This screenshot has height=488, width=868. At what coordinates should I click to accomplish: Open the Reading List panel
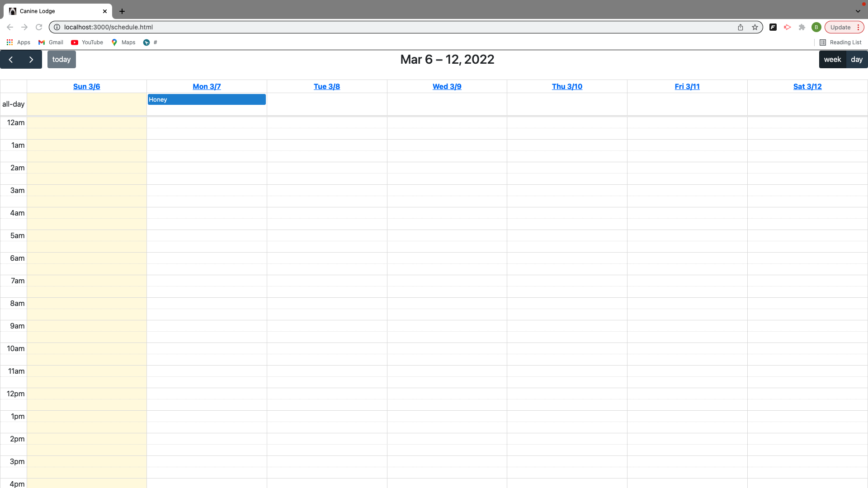(x=840, y=42)
